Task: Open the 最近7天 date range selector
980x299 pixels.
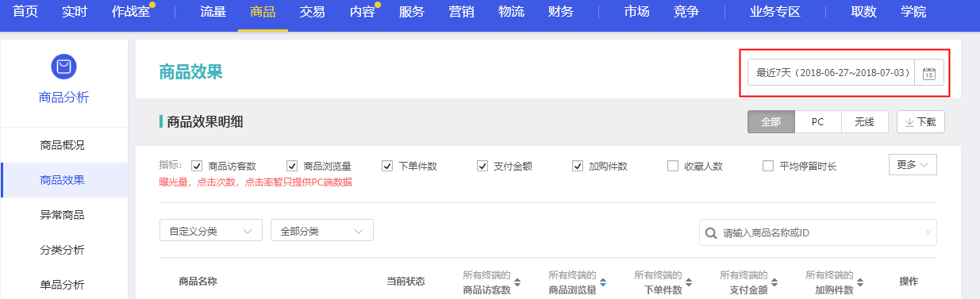Action: (832, 73)
